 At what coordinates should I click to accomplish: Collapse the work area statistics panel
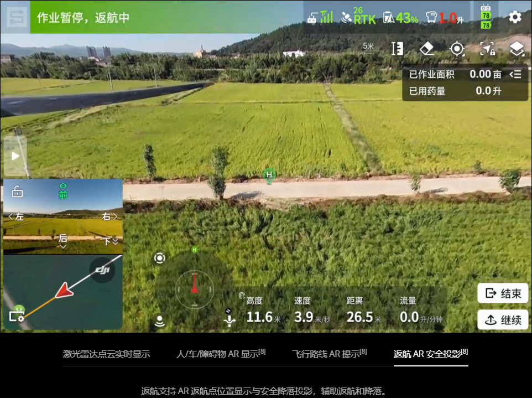(515, 75)
